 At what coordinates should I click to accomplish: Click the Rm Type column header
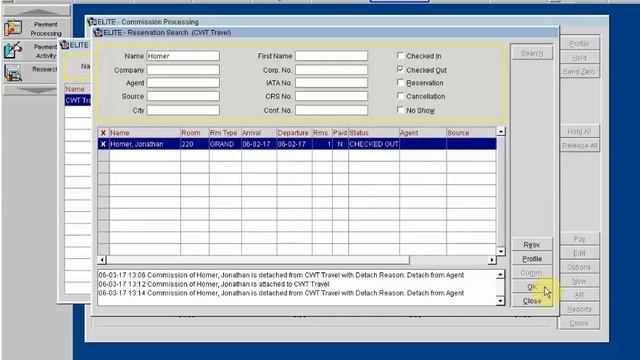[225, 133]
